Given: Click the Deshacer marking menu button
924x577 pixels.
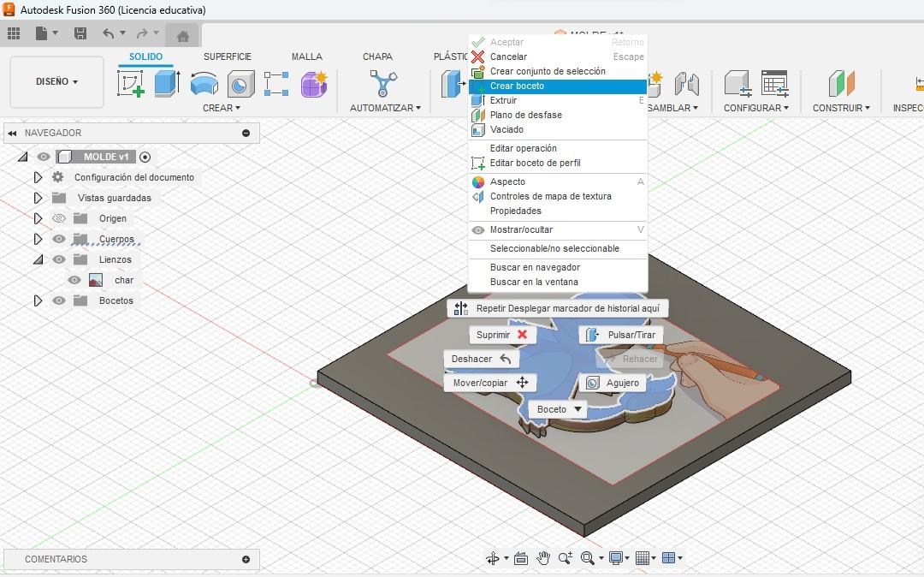Looking at the screenshot, I should (481, 359).
